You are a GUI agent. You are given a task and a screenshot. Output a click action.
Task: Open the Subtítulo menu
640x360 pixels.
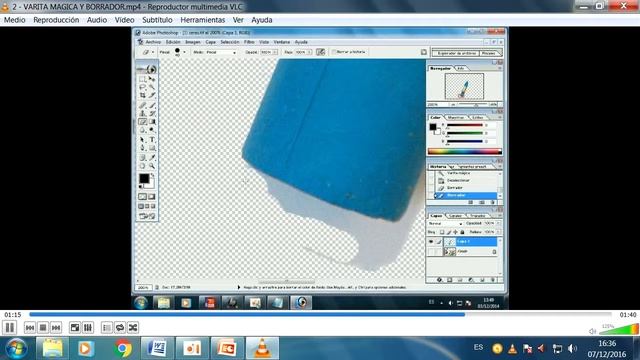coord(157,20)
